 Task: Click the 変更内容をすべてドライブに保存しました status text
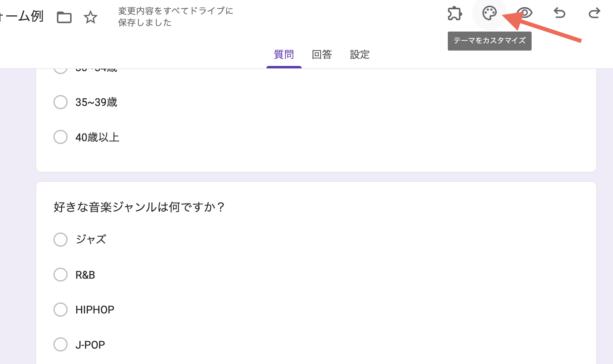(x=176, y=17)
